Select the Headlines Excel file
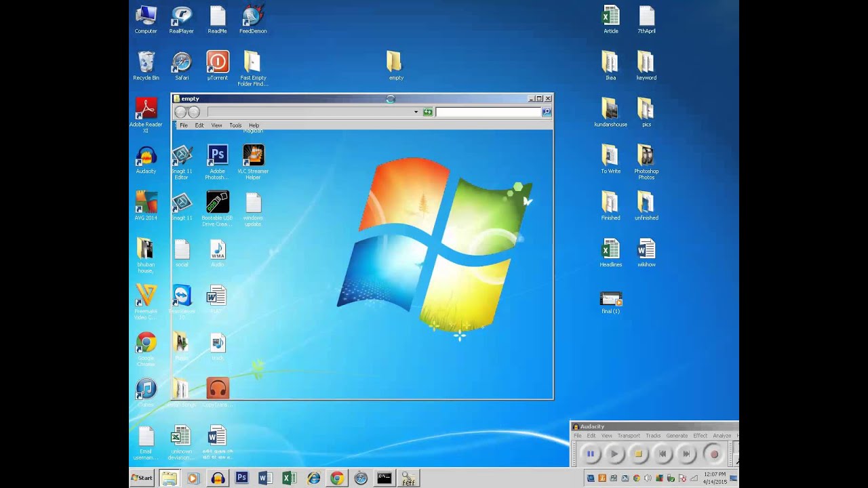Viewport: 868px width, 488px height. [610, 252]
